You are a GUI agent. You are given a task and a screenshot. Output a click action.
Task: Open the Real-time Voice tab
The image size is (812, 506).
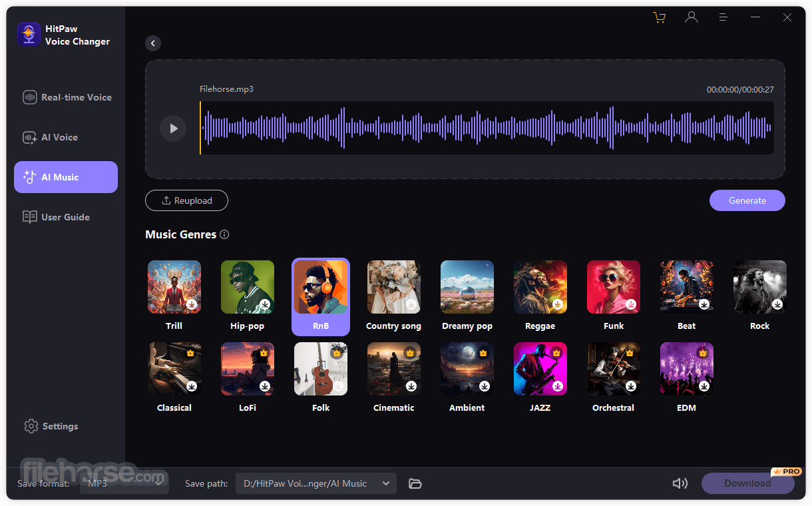tap(67, 97)
